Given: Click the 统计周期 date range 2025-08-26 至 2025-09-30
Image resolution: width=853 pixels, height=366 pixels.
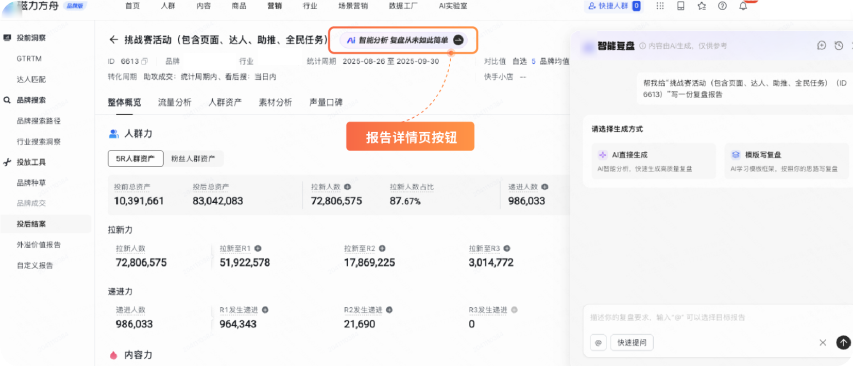Looking at the screenshot, I should pyautogui.click(x=392, y=61).
